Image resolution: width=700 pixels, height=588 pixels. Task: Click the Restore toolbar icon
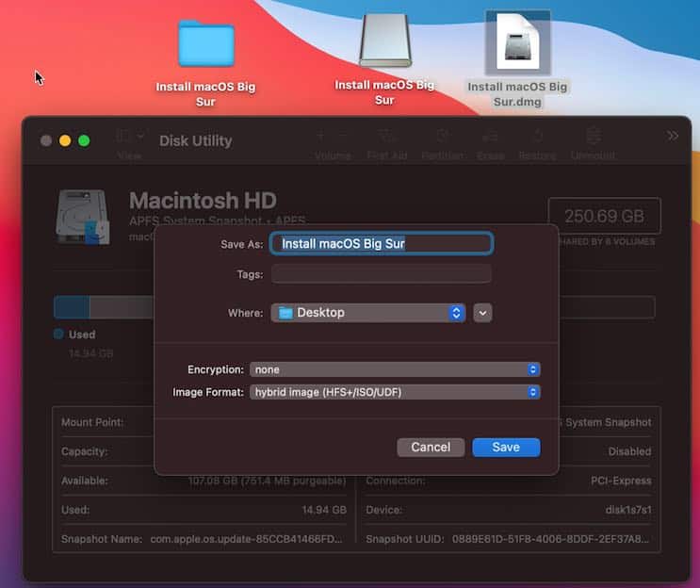tap(538, 136)
